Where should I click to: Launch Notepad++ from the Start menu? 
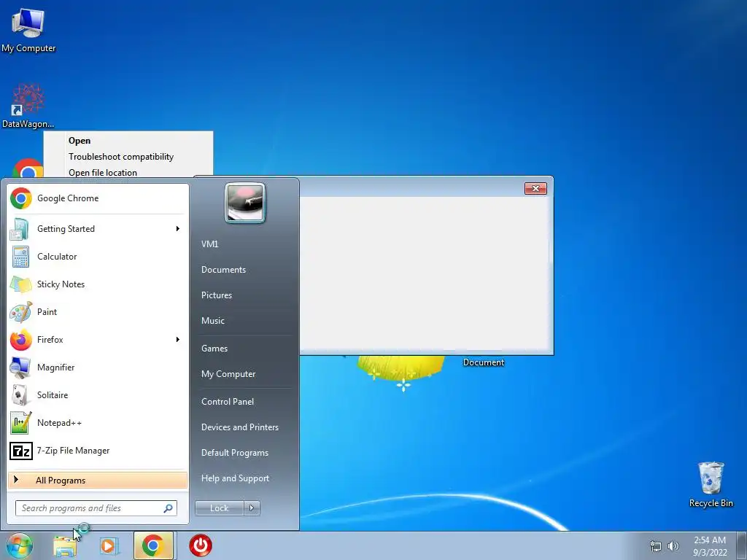(98, 423)
